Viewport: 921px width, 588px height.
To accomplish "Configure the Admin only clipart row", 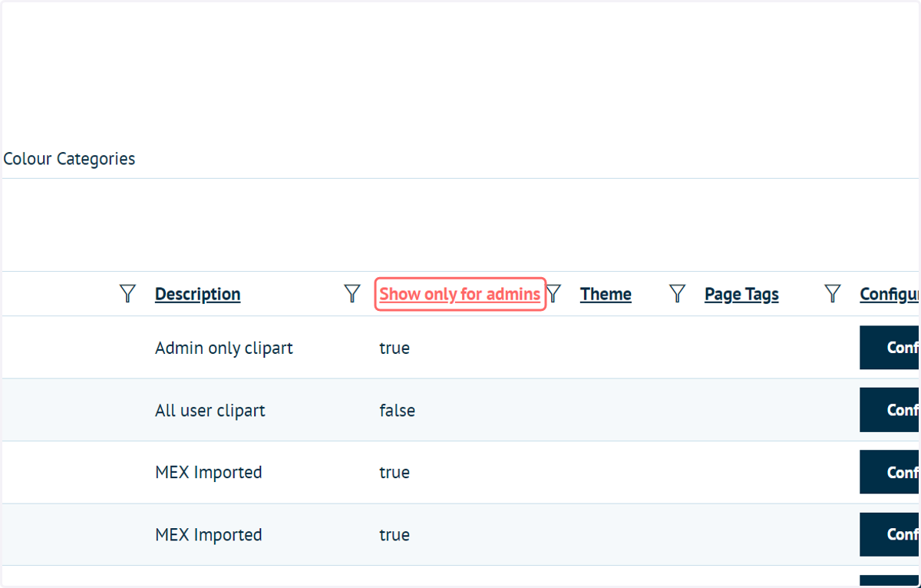I will (890, 348).
